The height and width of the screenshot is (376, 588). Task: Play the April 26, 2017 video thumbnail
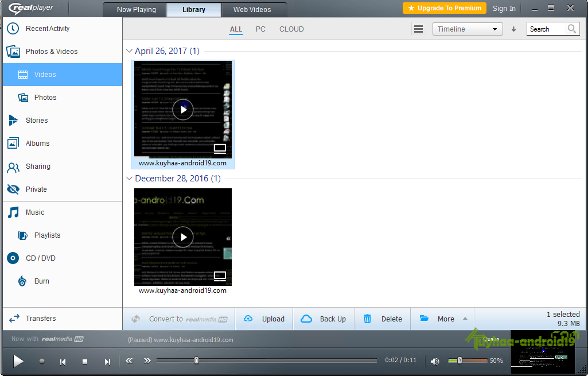(x=183, y=110)
